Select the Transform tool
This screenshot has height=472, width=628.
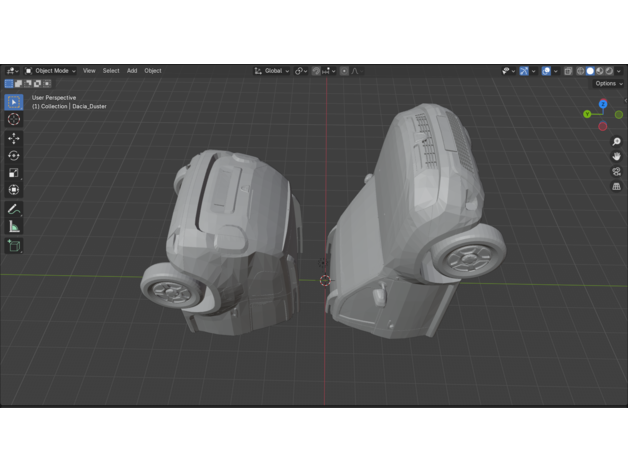14,189
